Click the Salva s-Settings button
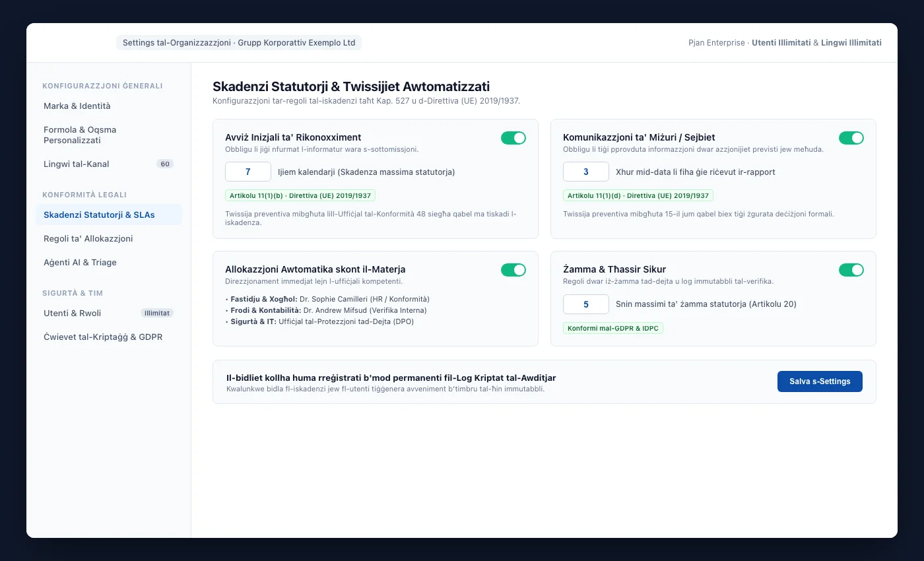 pos(820,381)
